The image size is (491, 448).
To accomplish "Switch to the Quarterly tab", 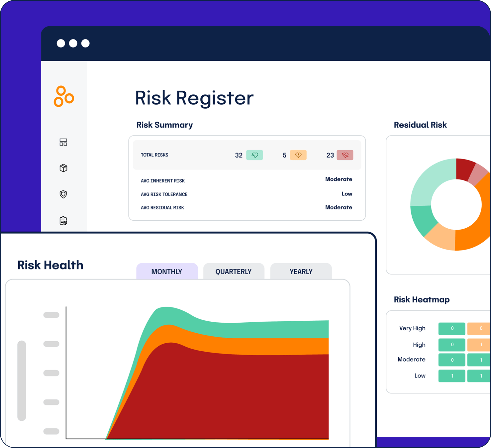I will click(234, 272).
